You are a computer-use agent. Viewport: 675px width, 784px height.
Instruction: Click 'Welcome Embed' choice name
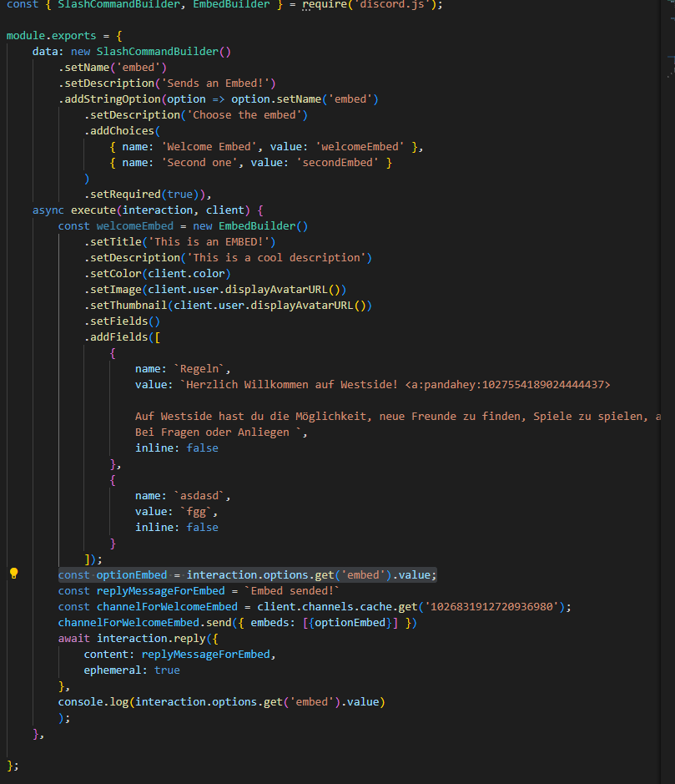(x=209, y=147)
